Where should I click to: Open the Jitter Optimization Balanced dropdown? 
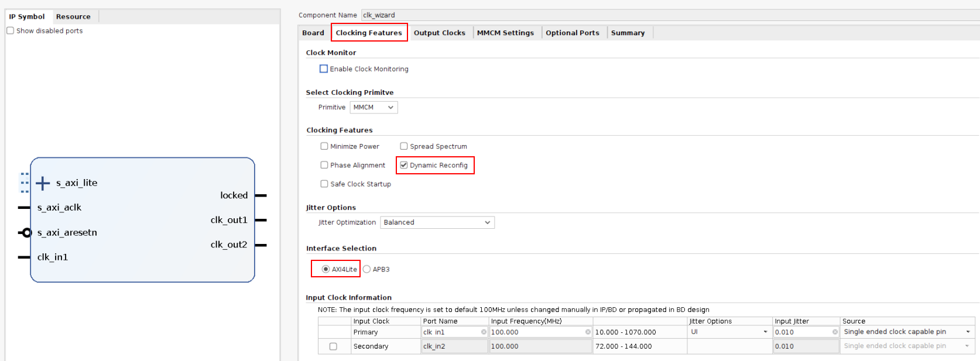click(x=437, y=222)
